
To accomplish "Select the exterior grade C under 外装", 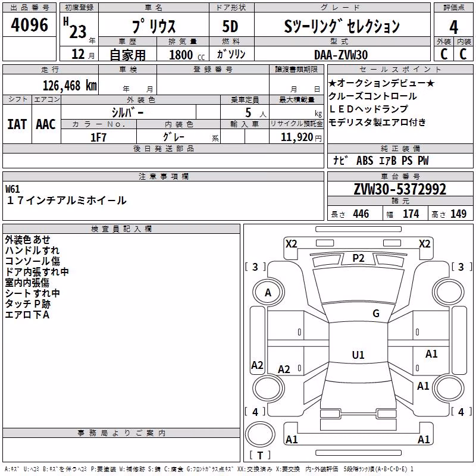I will 444,54.
